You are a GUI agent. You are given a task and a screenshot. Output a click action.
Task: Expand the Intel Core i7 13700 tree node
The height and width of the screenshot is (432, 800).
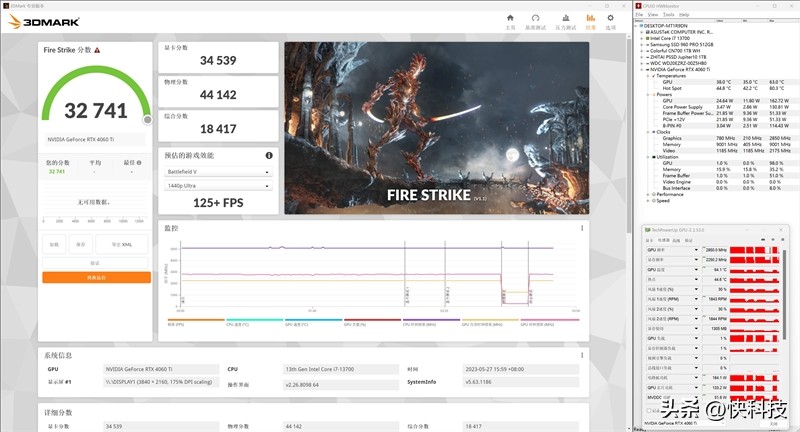pyautogui.click(x=642, y=37)
